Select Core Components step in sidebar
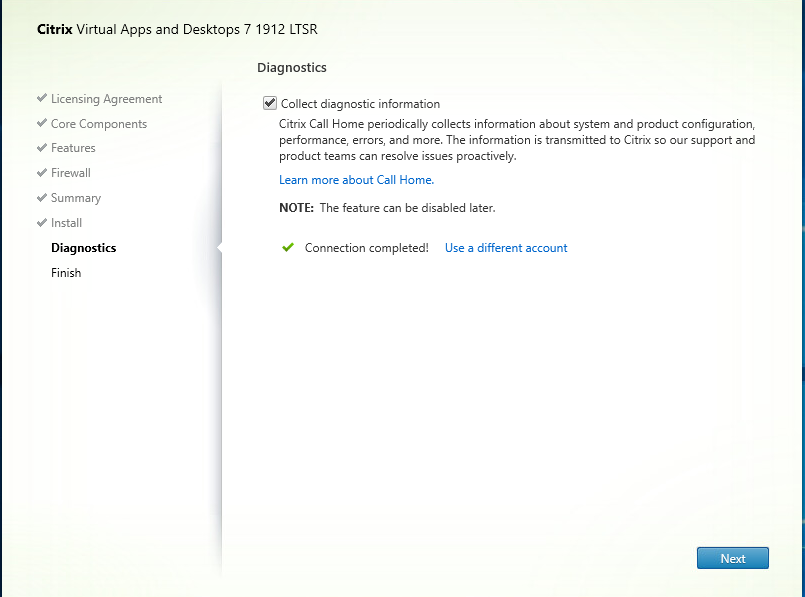The image size is (805, 597). pos(99,124)
